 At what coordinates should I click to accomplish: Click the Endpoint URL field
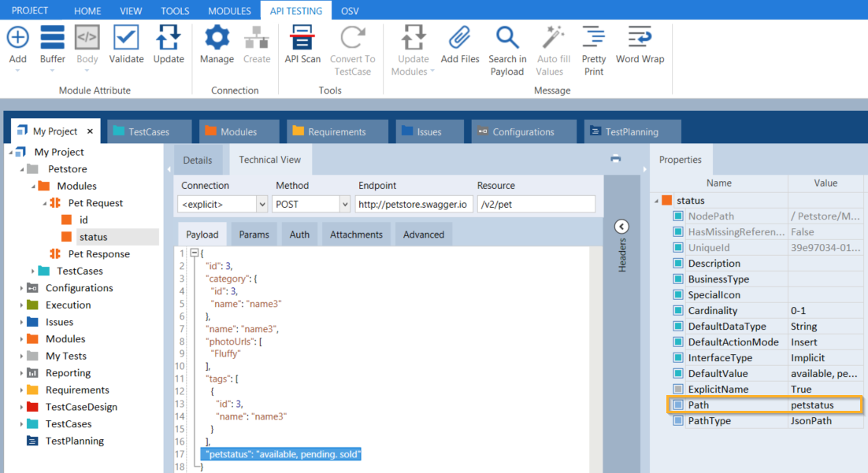click(x=414, y=205)
